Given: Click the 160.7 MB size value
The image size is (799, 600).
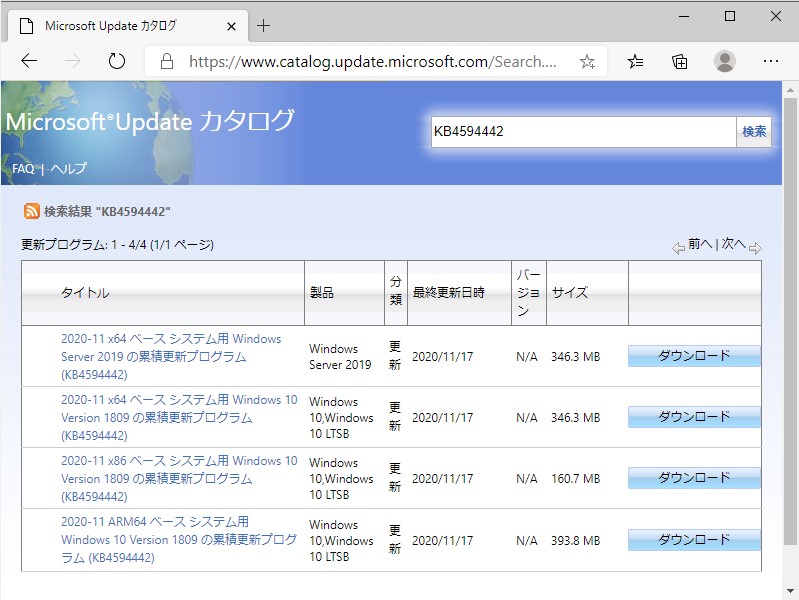Looking at the screenshot, I should (575, 479).
